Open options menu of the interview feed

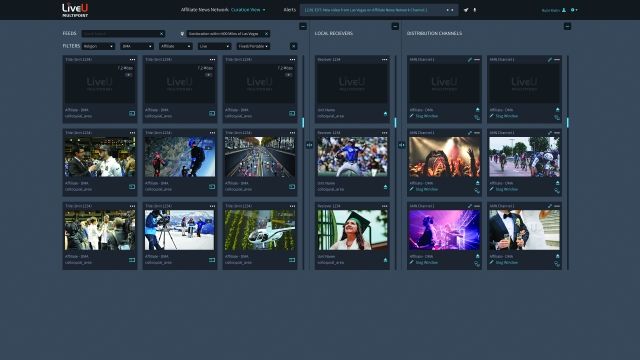pyautogui.click(x=132, y=133)
